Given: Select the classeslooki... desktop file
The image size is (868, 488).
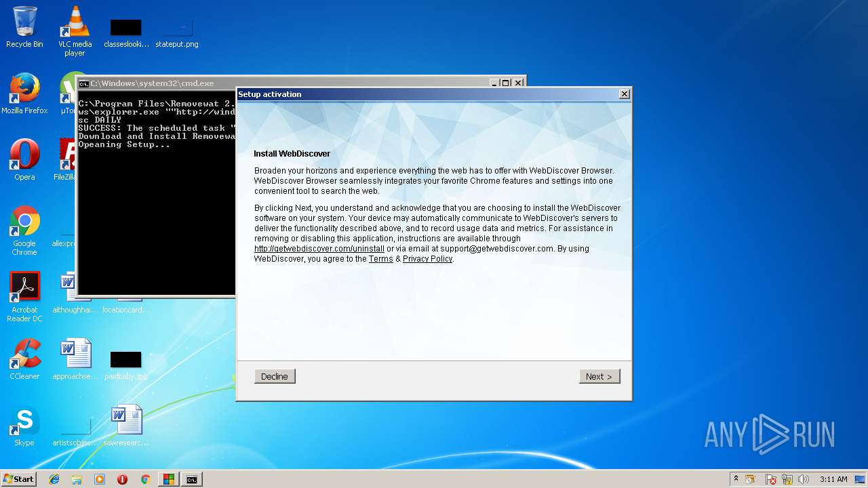Looking at the screenshot, I should (126, 33).
